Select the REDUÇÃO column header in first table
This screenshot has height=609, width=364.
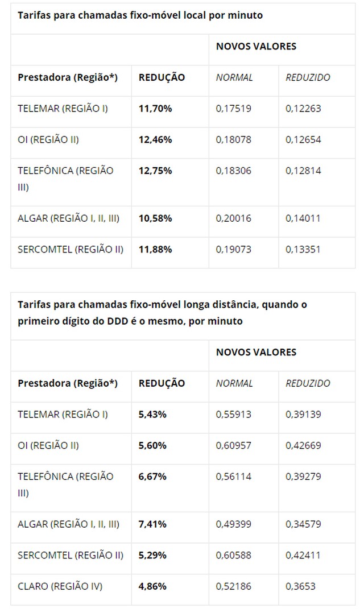pos(162,77)
